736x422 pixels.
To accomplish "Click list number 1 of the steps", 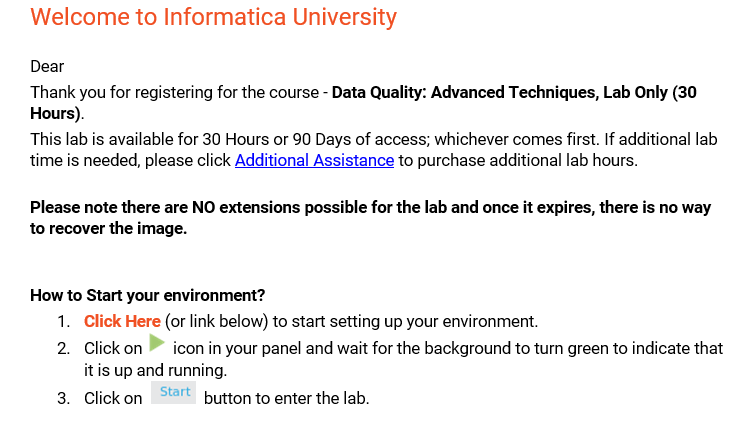I will point(63,321).
